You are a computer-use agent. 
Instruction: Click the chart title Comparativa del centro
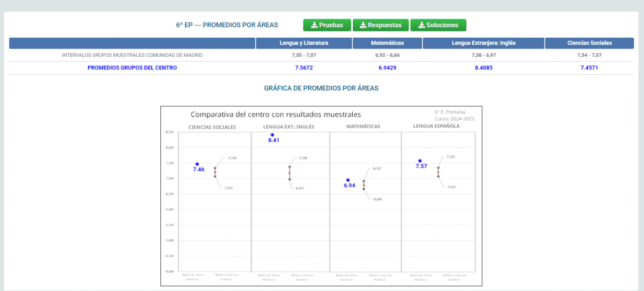[x=276, y=115]
